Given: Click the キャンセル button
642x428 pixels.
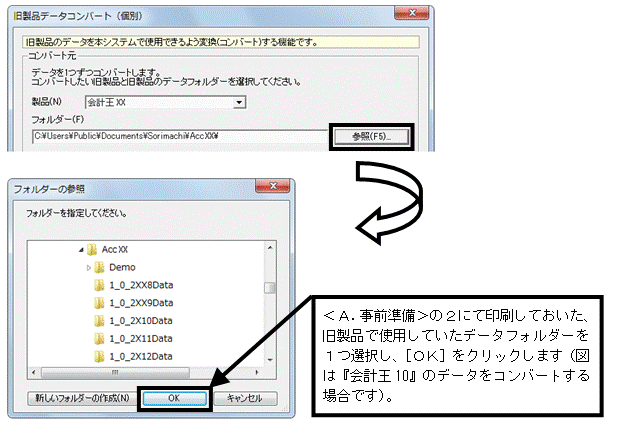Looking at the screenshot, I should [245, 398].
